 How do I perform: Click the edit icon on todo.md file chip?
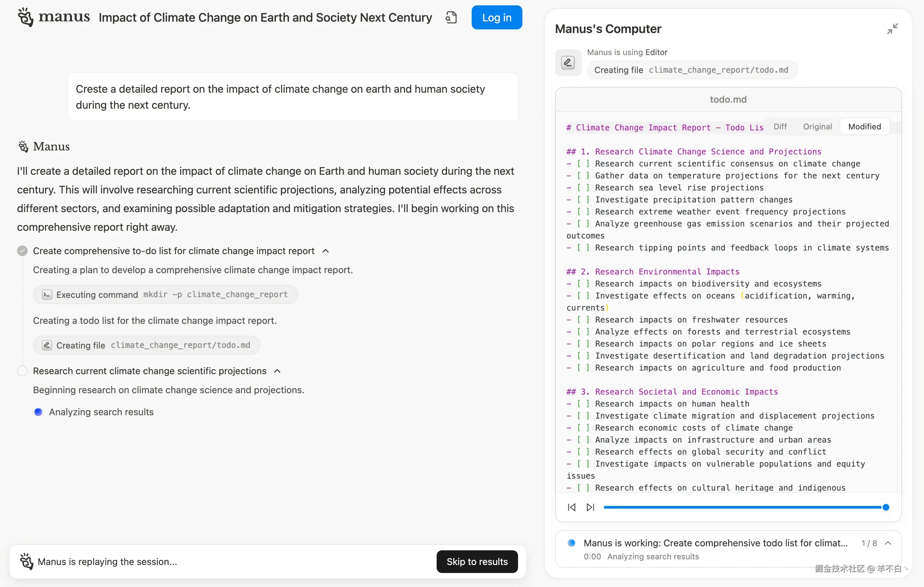(x=47, y=345)
